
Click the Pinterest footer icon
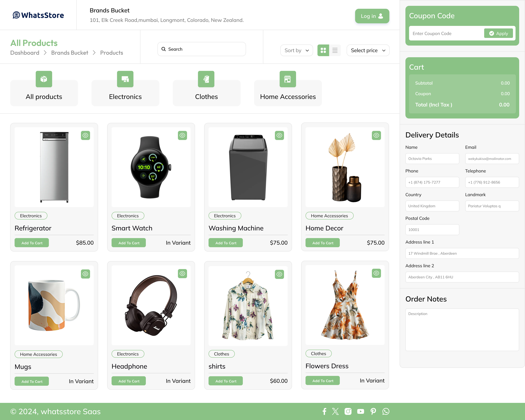pyautogui.click(x=373, y=411)
